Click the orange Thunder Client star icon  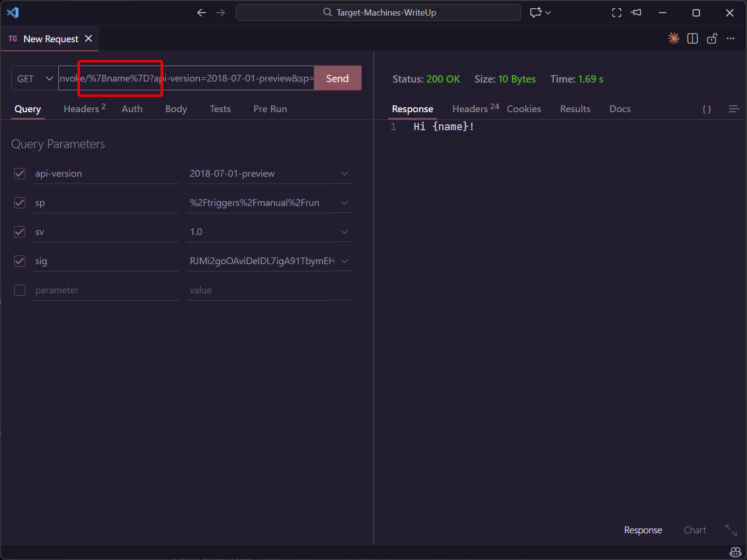(x=673, y=39)
